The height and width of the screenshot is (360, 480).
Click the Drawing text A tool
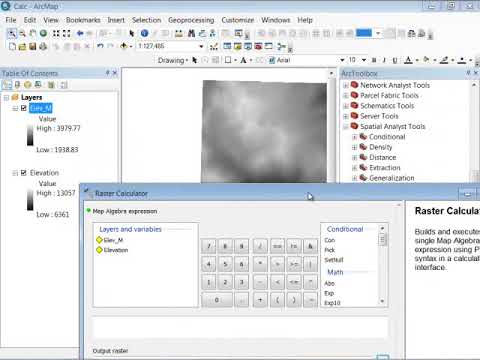[243, 60]
